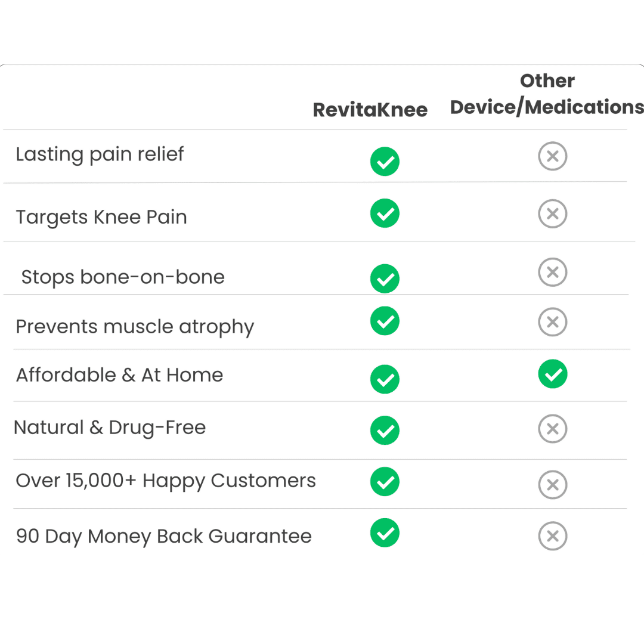Click gray X icon for Targets Knee Pain

(553, 213)
